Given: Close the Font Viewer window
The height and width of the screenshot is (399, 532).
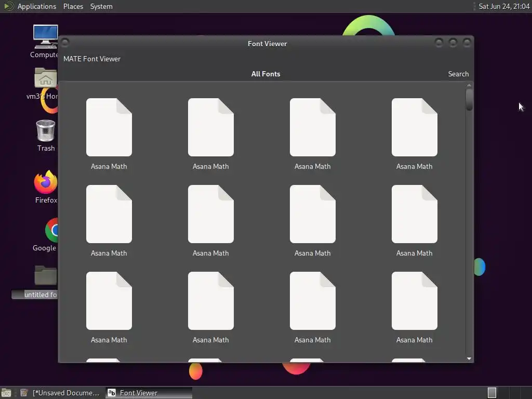Looking at the screenshot, I should click(x=467, y=43).
